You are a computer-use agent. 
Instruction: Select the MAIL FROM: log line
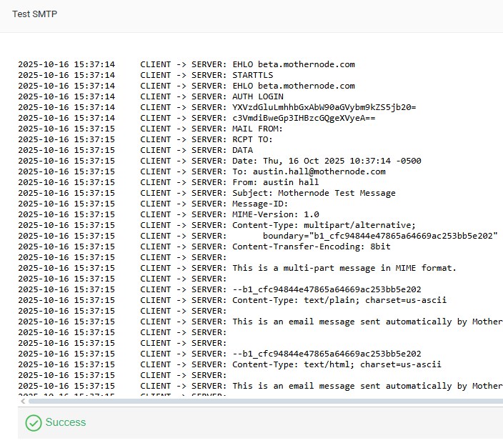point(257,129)
